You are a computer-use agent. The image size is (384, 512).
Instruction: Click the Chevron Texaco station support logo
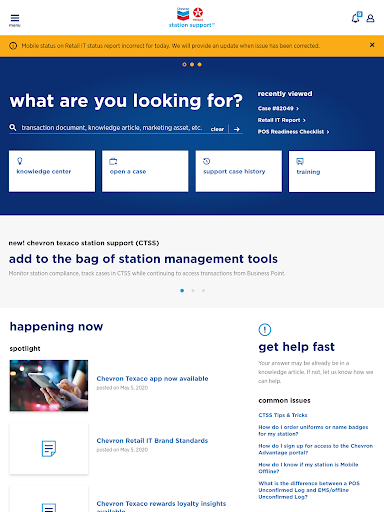coord(191,18)
